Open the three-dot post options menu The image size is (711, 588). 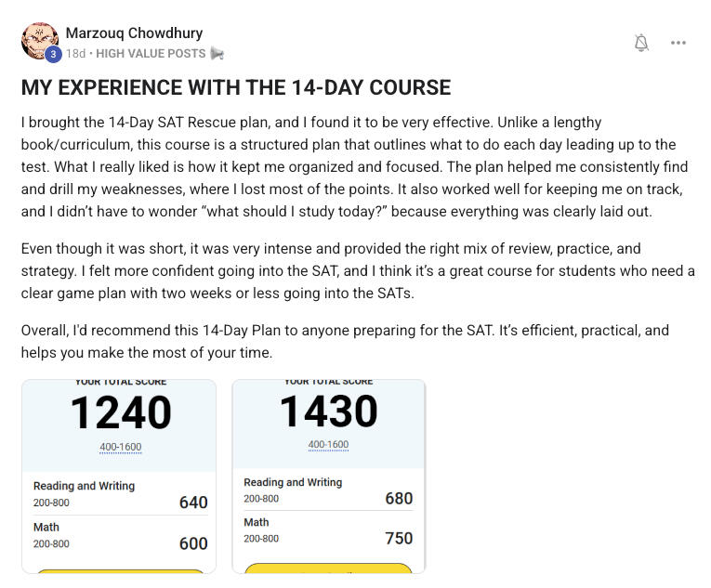coord(678,43)
